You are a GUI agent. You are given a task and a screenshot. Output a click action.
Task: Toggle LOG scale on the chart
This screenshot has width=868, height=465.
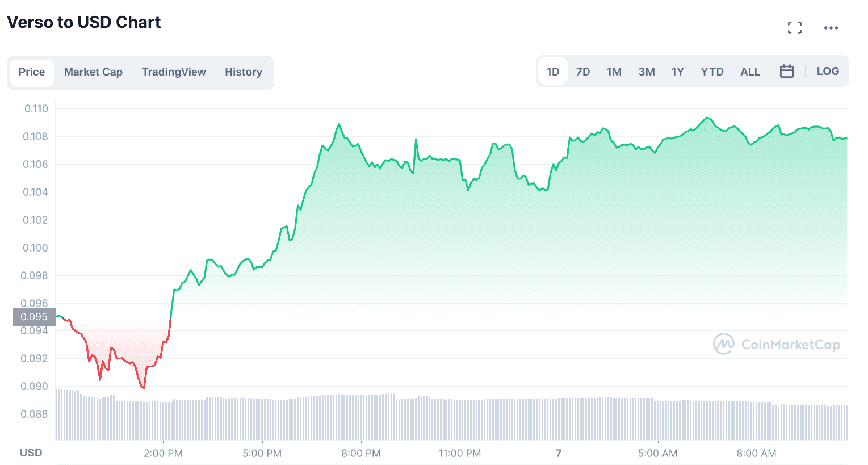pyautogui.click(x=828, y=72)
